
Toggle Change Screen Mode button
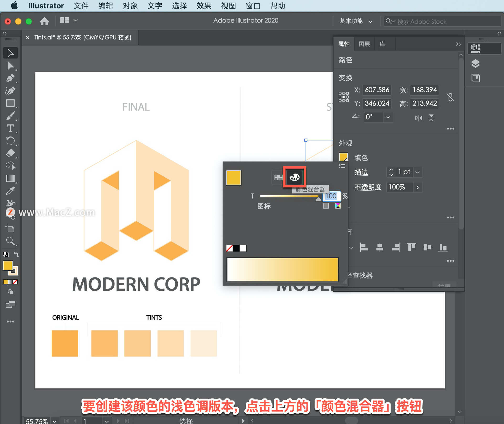10,305
